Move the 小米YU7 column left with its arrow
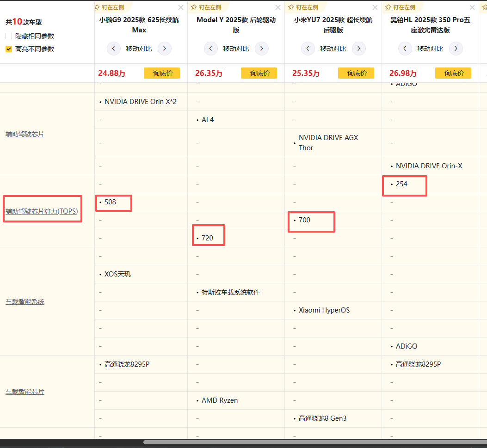Viewport: 487px width, 448px height. (308, 49)
